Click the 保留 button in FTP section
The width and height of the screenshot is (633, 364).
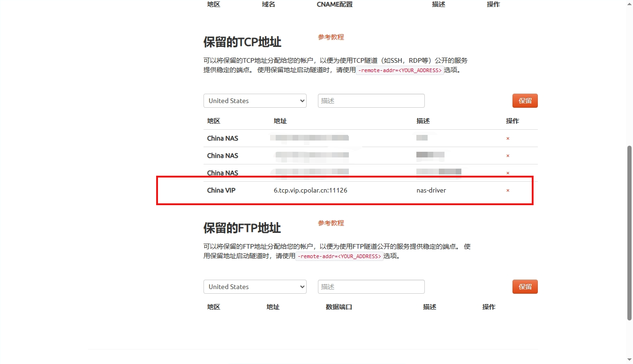(x=525, y=287)
